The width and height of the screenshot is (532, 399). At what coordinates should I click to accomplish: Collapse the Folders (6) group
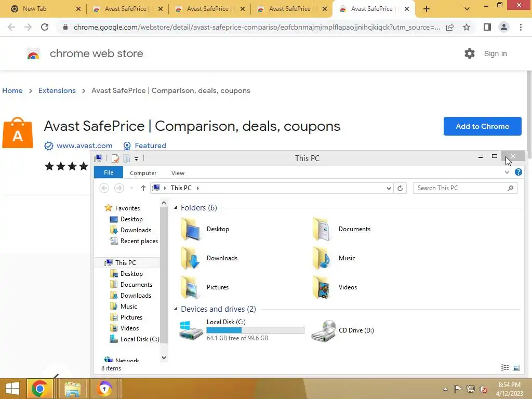(176, 207)
